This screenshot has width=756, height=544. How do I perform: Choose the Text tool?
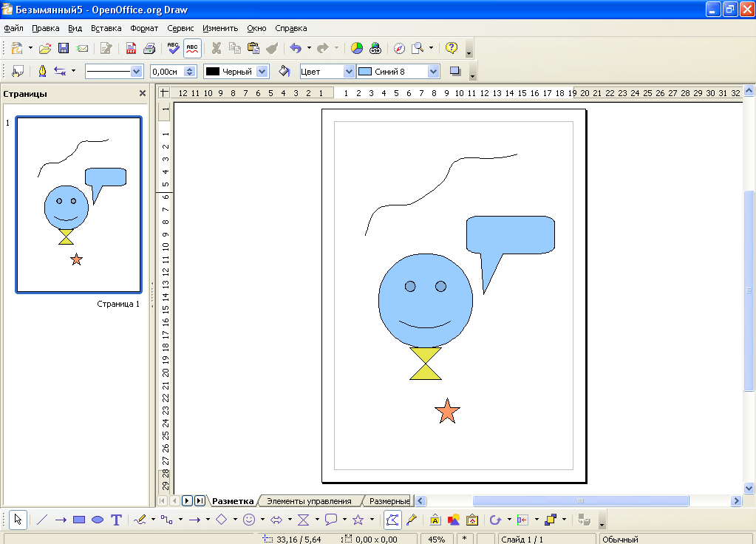pos(116,520)
